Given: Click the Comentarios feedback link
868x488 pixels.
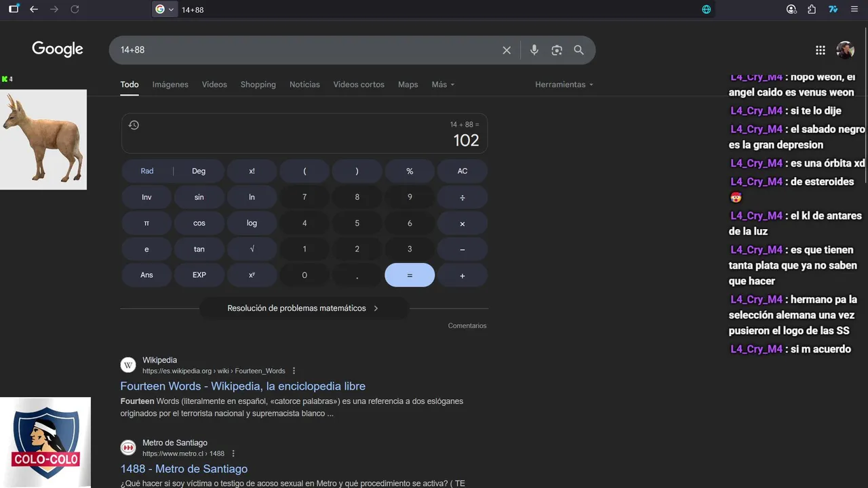Looking at the screenshot, I should click(467, 326).
